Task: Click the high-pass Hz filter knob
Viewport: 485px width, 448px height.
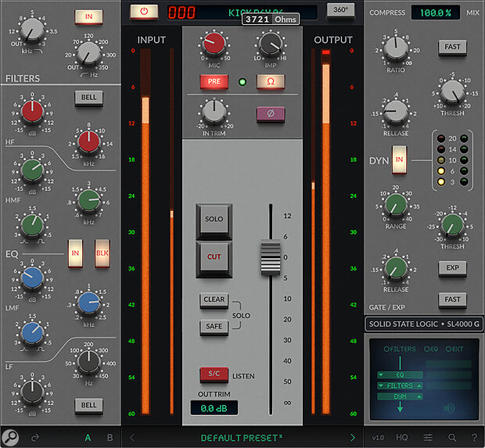Action: pos(88,54)
